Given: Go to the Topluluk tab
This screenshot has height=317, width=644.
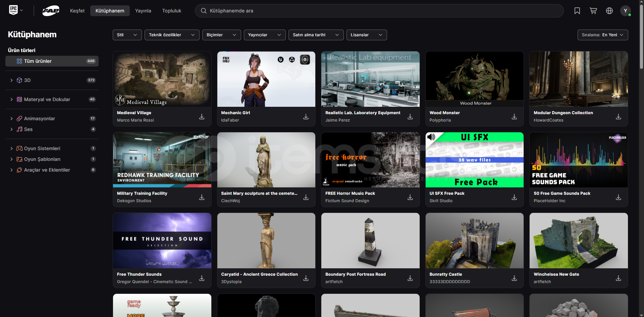Looking at the screenshot, I should (x=171, y=11).
